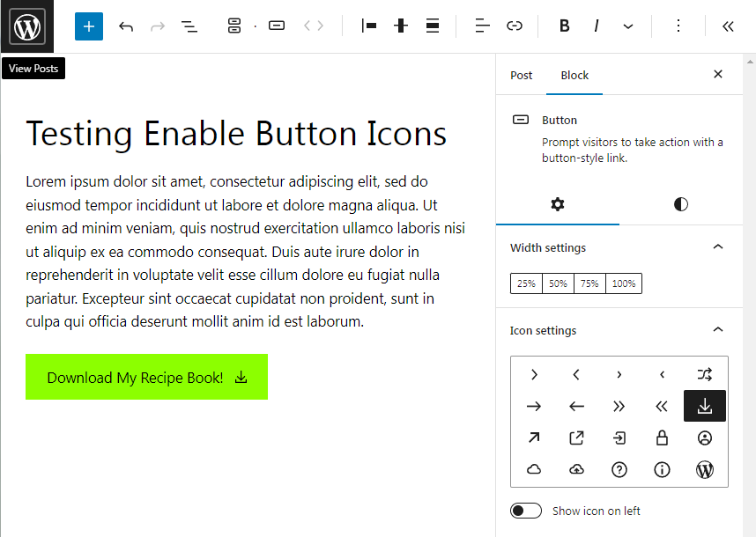Click the post title Testing Enable Button Icons
The width and height of the screenshot is (756, 537).
tap(236, 134)
